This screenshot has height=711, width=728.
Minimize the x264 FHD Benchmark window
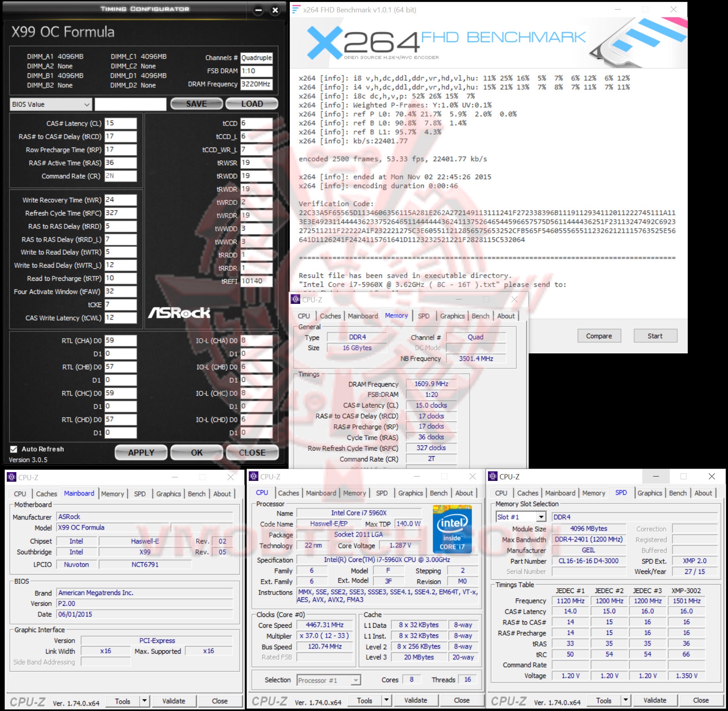[x=618, y=10]
